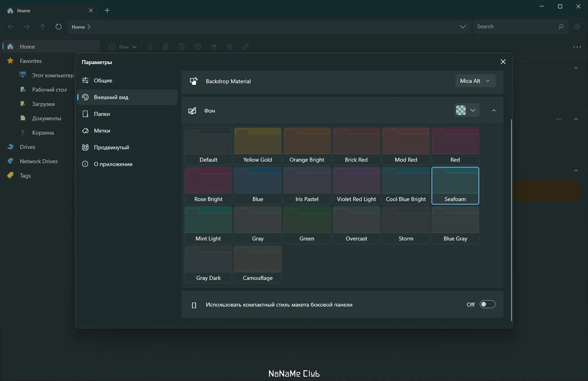
Task: Apply the Gray Dark theme
Action: pos(208,264)
